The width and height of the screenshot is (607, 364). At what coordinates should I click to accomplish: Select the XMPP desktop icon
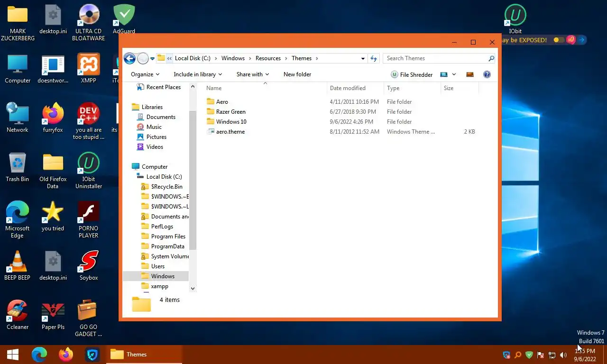coord(89,69)
